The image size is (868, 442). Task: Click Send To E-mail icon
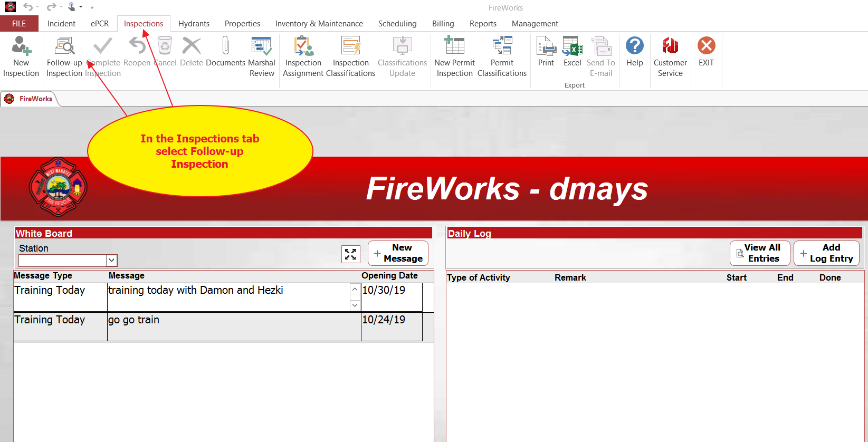coord(601,46)
